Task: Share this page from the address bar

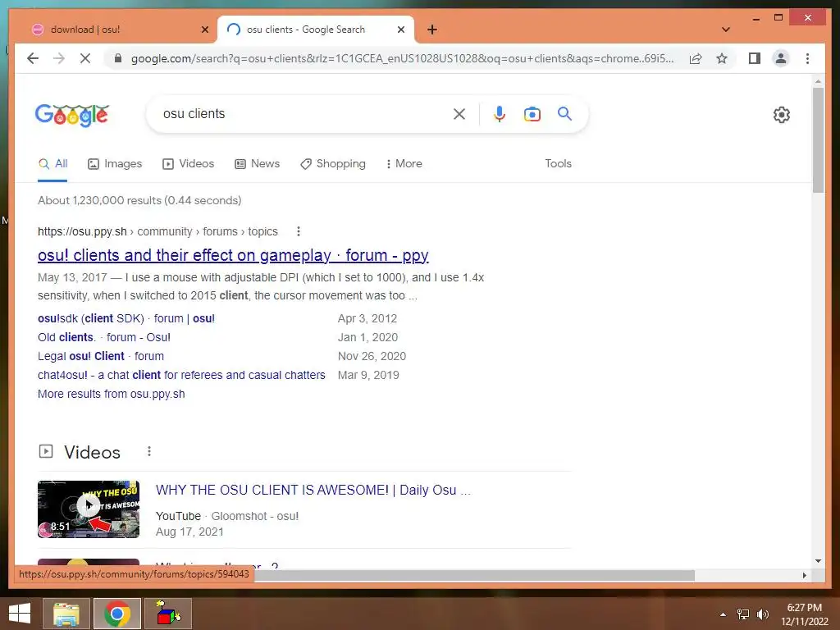Action: click(696, 58)
